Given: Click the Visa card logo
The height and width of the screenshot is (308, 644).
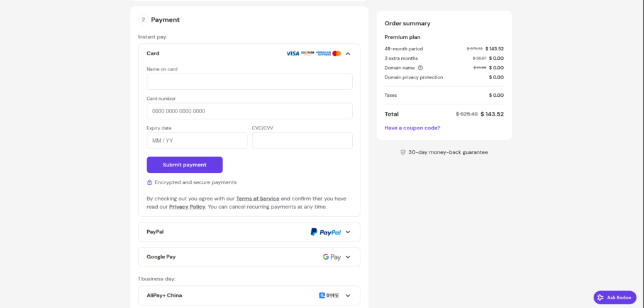Looking at the screenshot, I should tap(292, 53).
